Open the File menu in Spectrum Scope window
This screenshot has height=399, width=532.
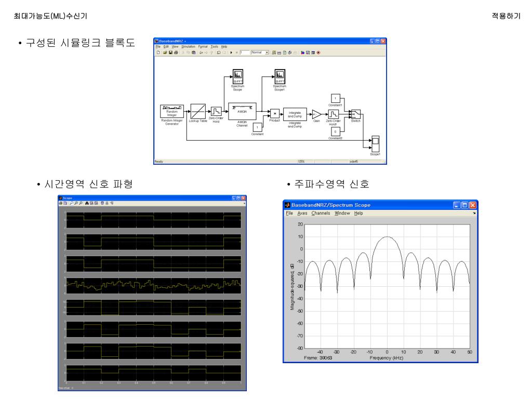289,213
